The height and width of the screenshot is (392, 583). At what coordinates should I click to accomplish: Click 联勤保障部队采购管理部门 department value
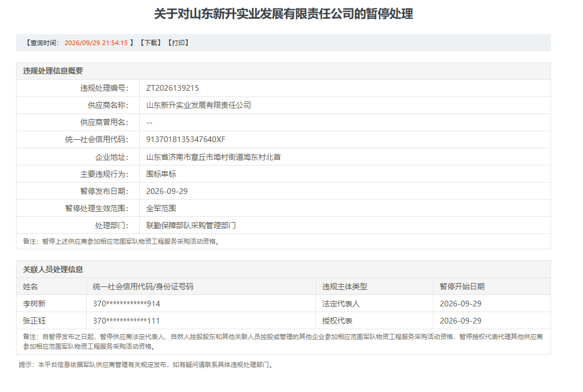coord(191,225)
